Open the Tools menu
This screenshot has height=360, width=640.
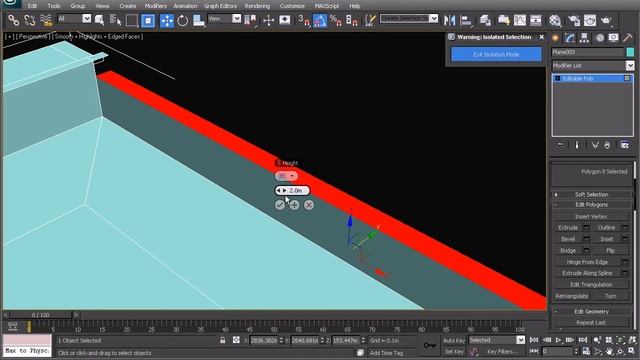53,6
